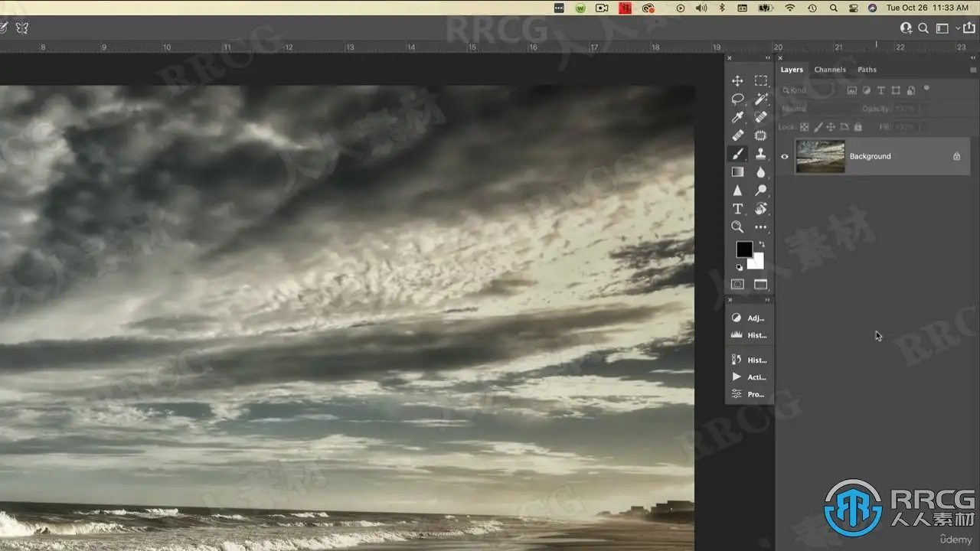Select the Rectangular Marquee tool

tap(760, 80)
